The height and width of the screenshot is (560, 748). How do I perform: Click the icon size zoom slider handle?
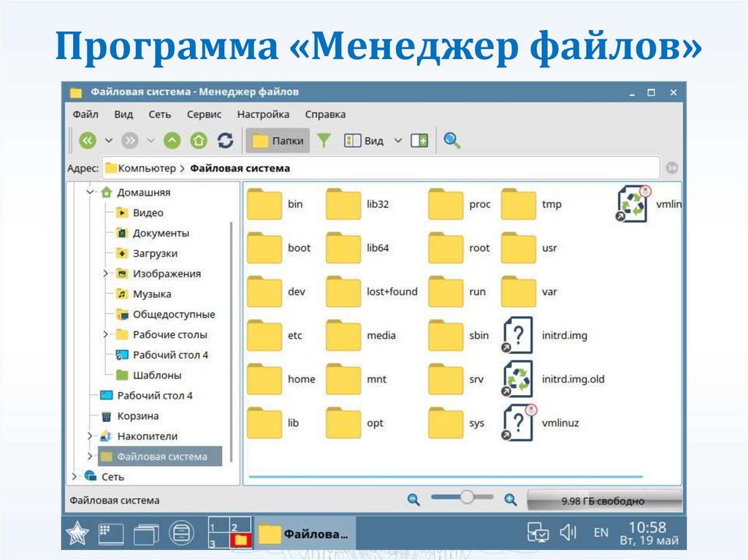pos(467,497)
